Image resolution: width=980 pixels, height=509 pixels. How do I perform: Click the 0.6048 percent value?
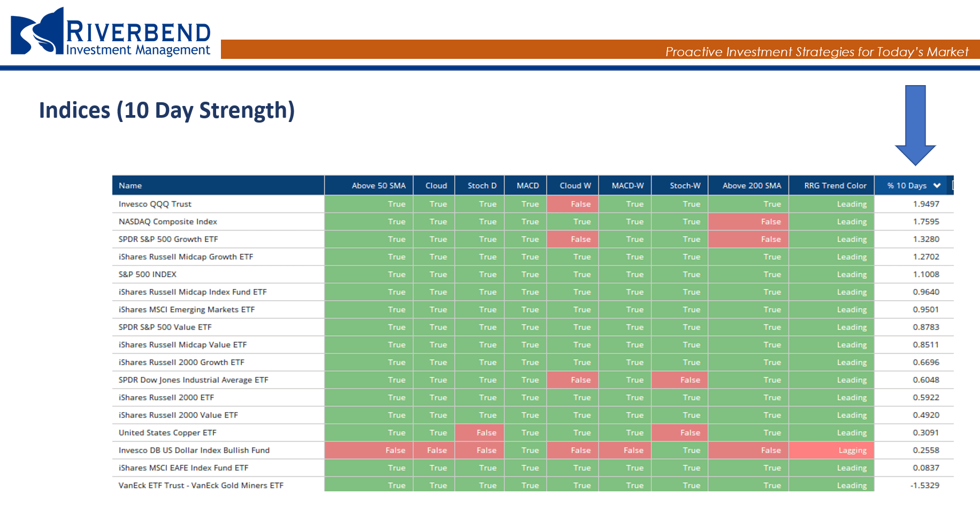pos(926,380)
